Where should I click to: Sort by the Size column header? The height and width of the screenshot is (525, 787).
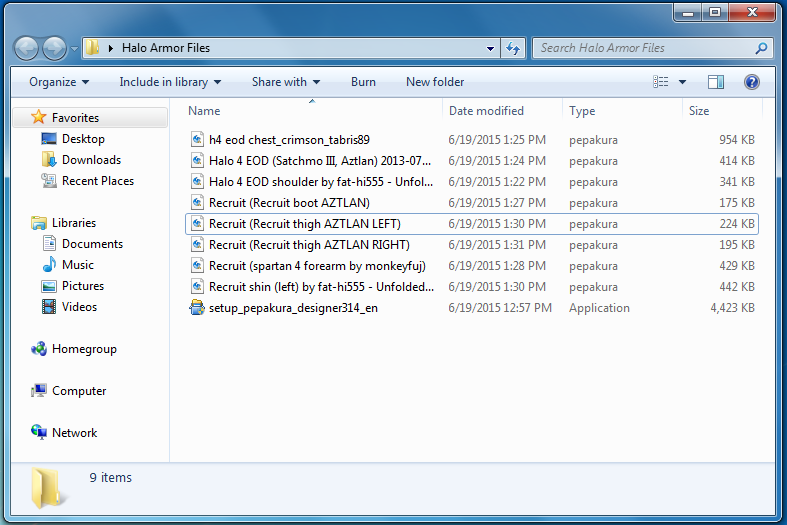[699, 111]
